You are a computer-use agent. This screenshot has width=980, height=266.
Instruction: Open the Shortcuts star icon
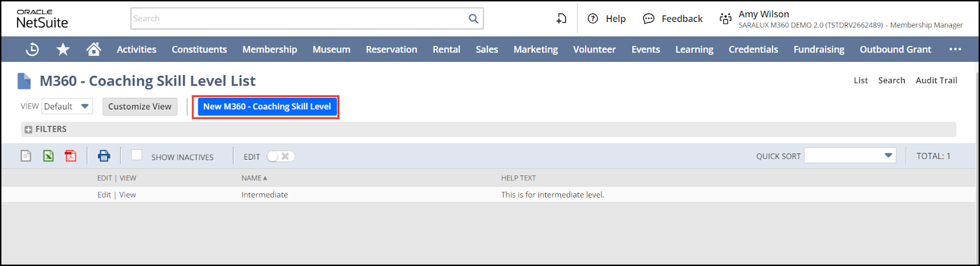63,50
